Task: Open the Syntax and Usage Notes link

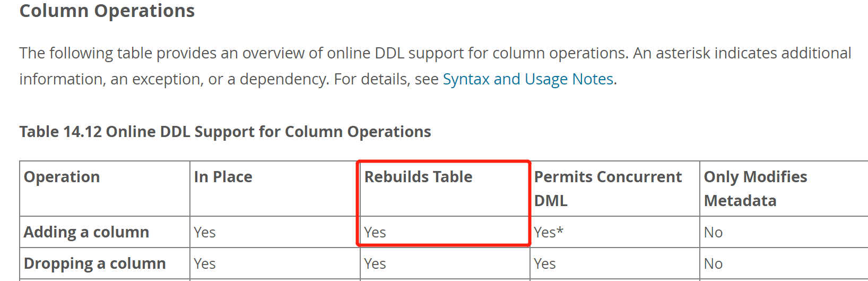Action: click(x=528, y=79)
